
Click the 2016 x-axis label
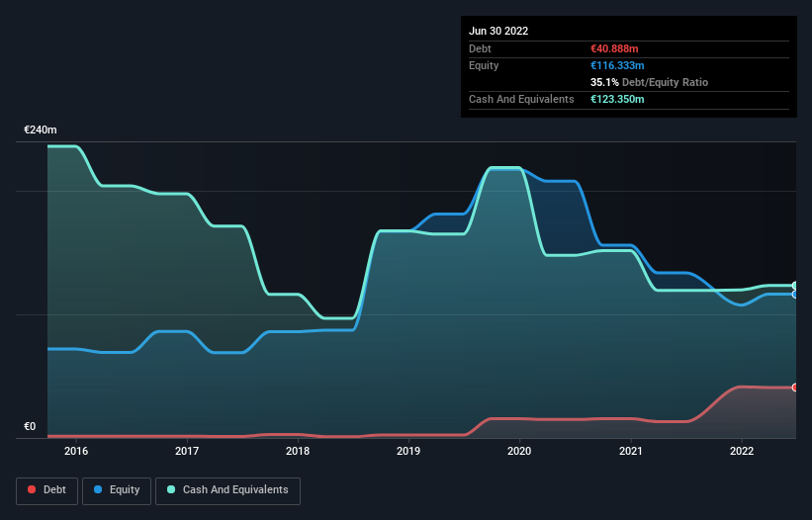76,451
